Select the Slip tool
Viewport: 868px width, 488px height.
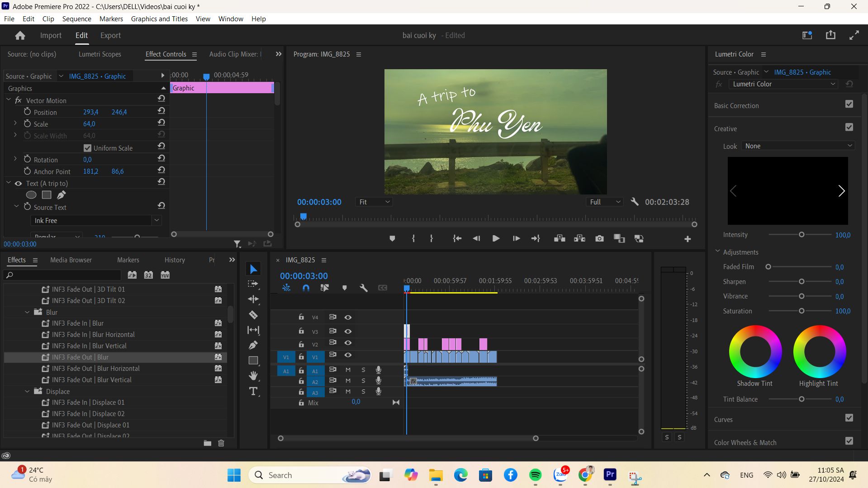click(x=253, y=330)
